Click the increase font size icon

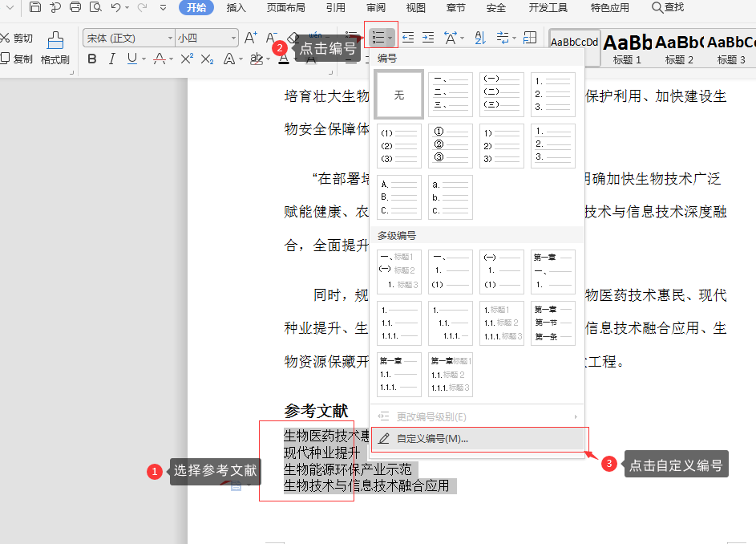coord(251,38)
